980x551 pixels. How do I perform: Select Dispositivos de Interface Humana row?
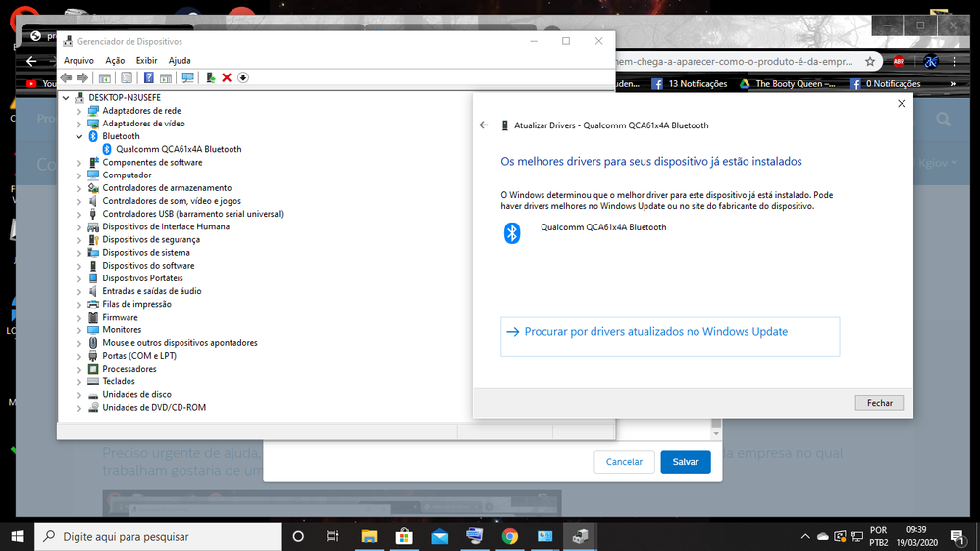pos(166,226)
